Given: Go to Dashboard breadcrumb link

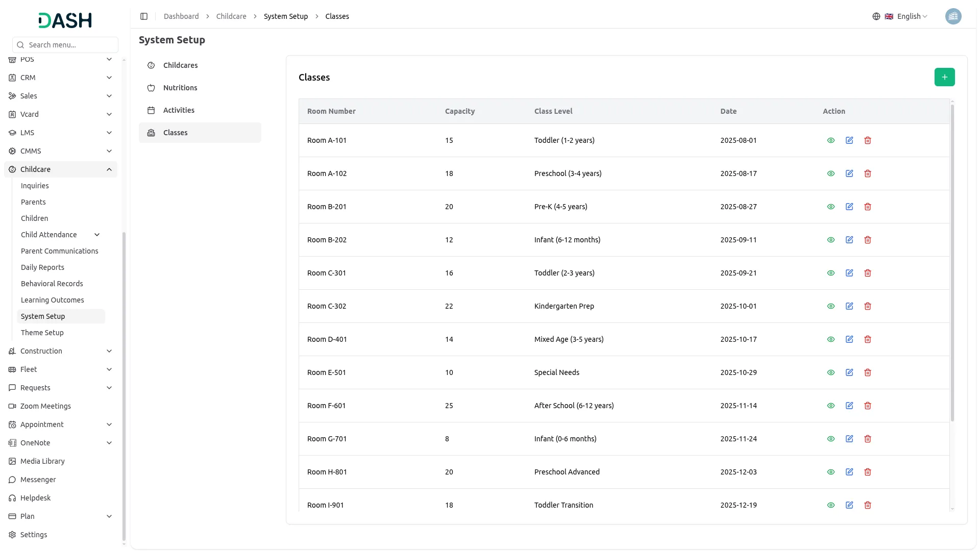Looking at the screenshot, I should pos(181,16).
